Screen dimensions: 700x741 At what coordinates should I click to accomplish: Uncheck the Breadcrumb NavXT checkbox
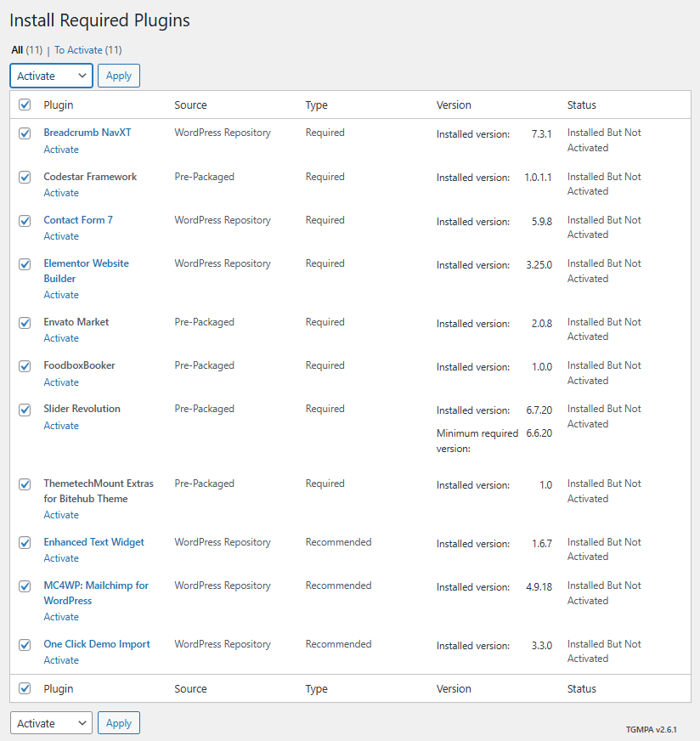[x=25, y=133]
